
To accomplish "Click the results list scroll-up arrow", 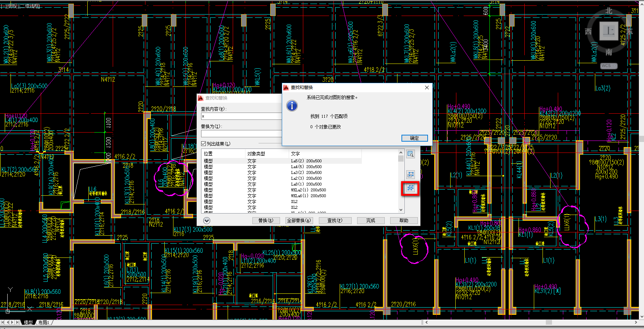I will 401,153.
